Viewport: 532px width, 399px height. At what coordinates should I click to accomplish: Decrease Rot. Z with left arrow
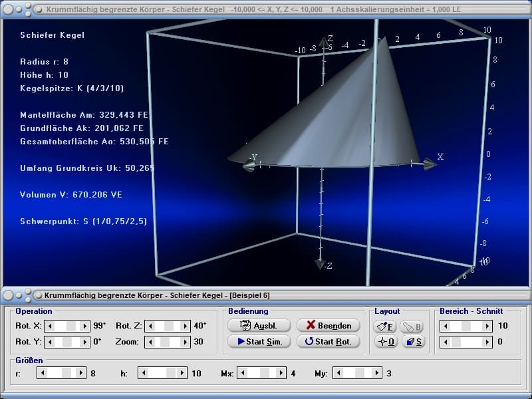(x=150, y=326)
